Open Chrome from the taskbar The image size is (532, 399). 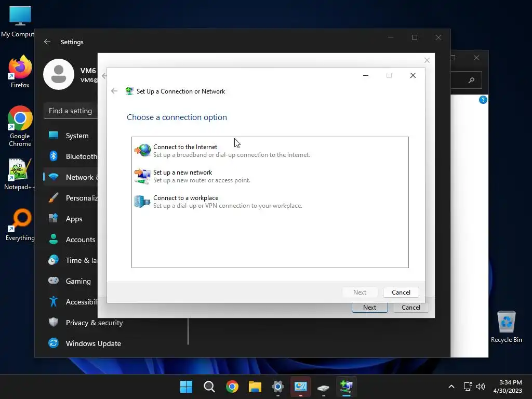coord(232,387)
